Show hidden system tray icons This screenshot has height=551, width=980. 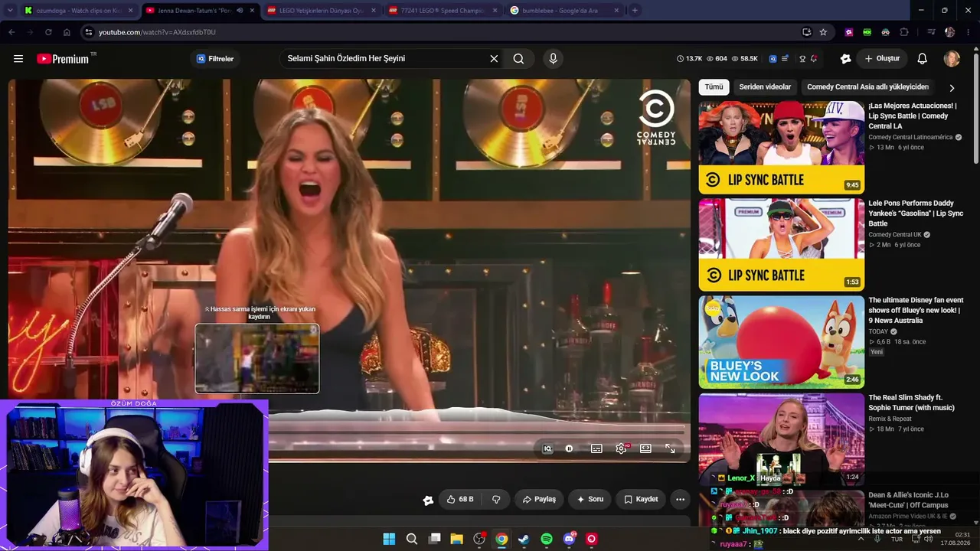861,539
